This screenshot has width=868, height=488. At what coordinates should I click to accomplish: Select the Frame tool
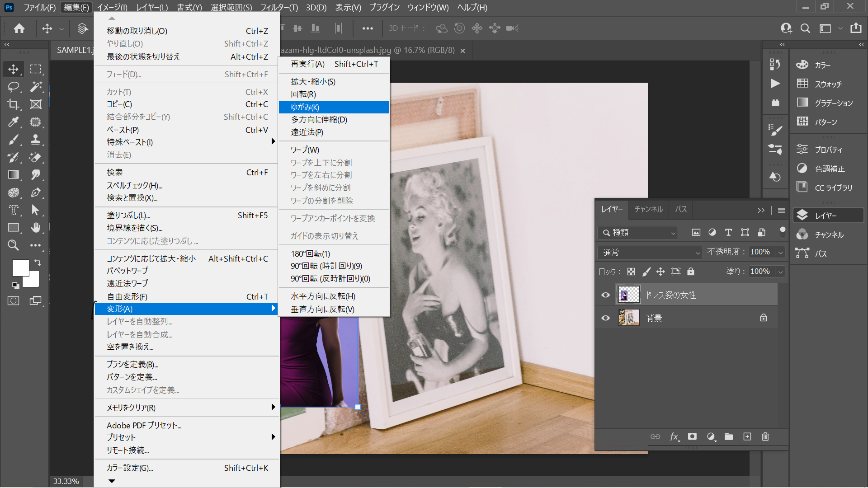coord(36,104)
